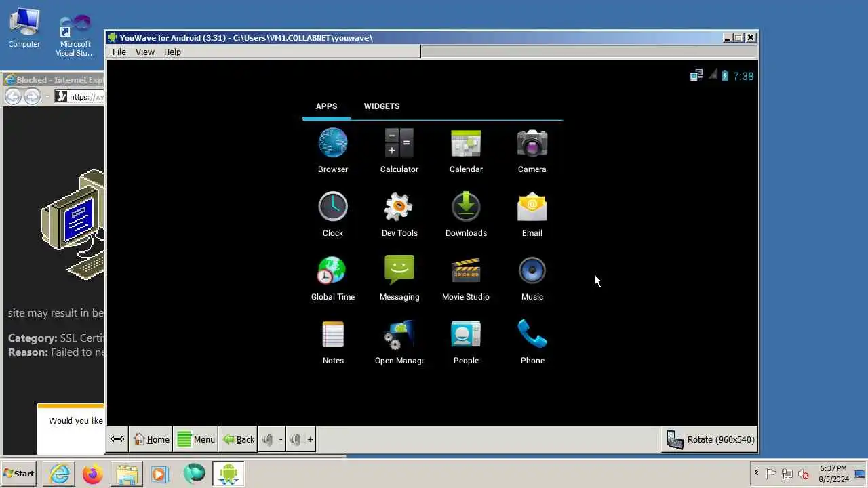Open the Notes app
The height and width of the screenshot is (488, 868).
[x=332, y=342]
